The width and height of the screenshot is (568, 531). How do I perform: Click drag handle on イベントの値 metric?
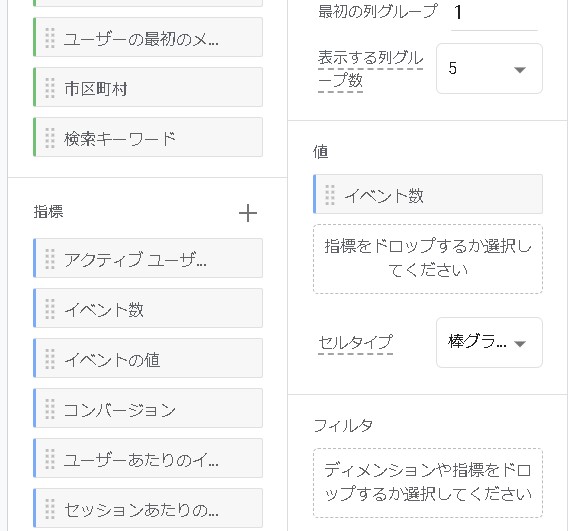tap(50, 359)
